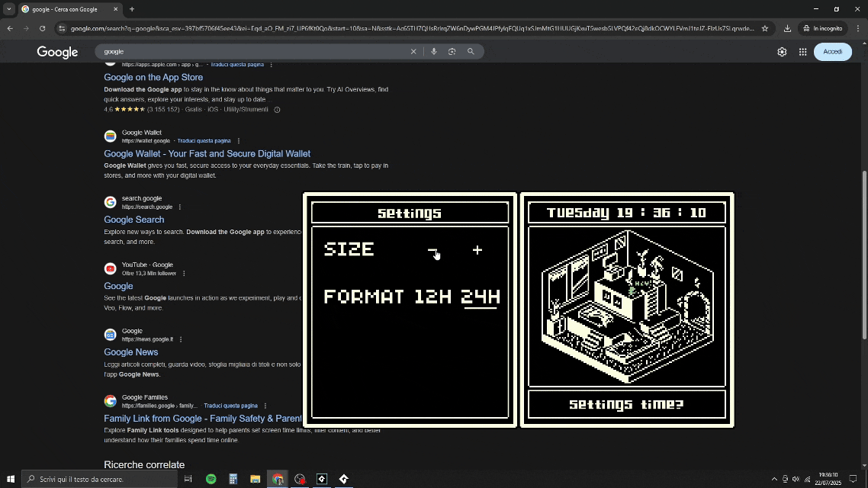Clear the Google search box text
This screenshot has width=868, height=488.
point(413,51)
